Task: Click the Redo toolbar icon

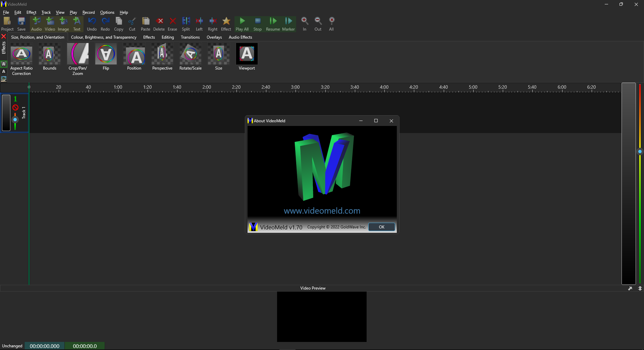Action: (105, 24)
